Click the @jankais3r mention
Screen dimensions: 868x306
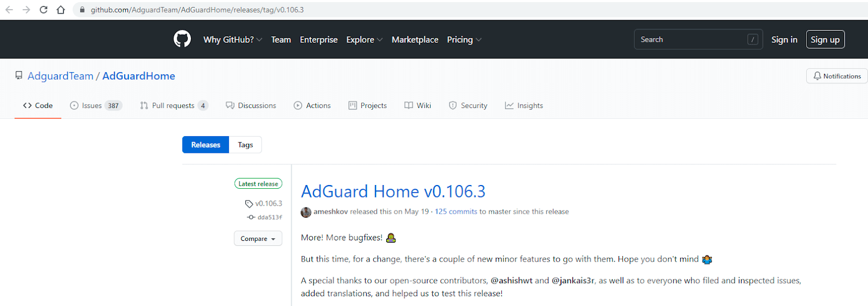click(573, 280)
